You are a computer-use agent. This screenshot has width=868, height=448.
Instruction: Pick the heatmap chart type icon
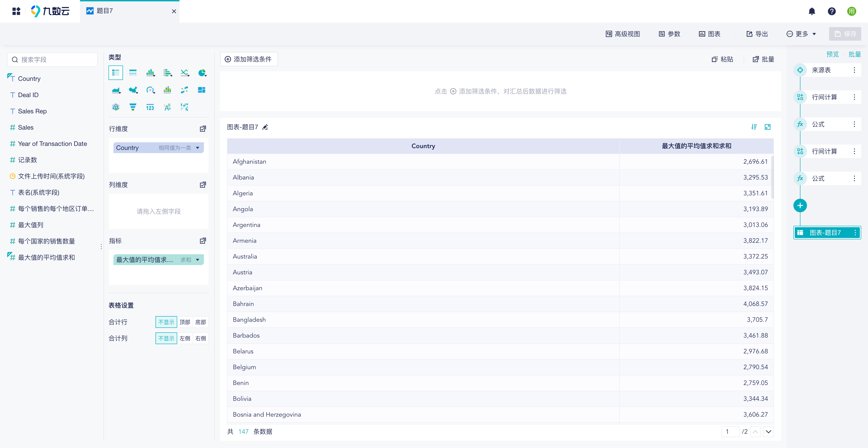point(184,107)
